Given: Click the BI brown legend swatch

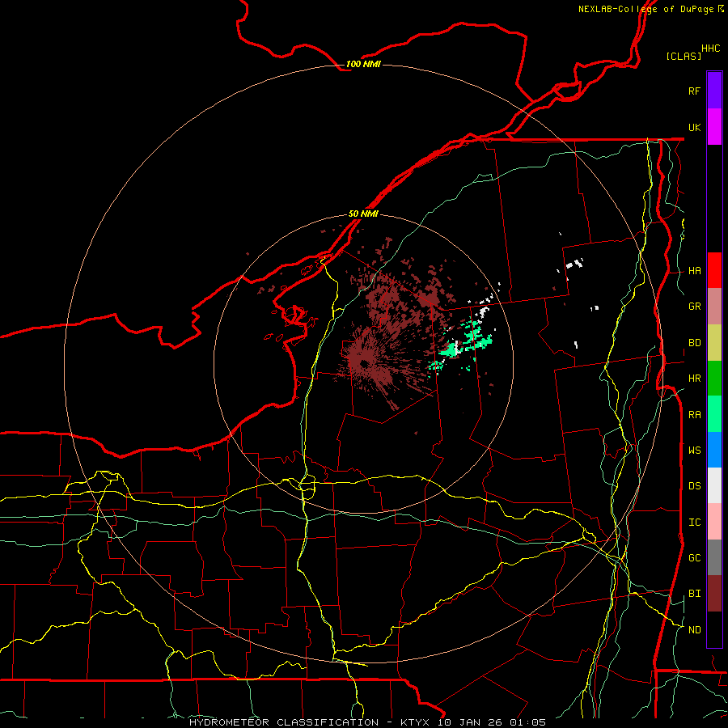Looking at the screenshot, I should click(x=714, y=594).
